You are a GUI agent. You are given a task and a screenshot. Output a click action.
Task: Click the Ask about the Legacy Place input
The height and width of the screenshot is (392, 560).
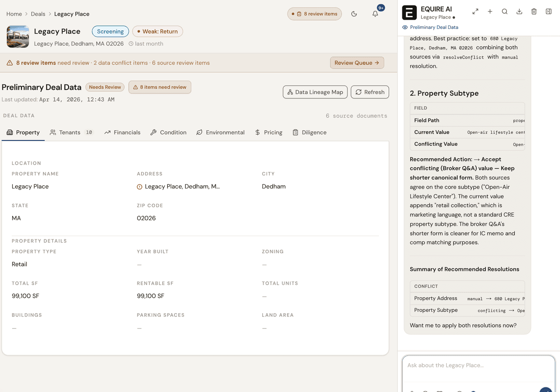478,365
